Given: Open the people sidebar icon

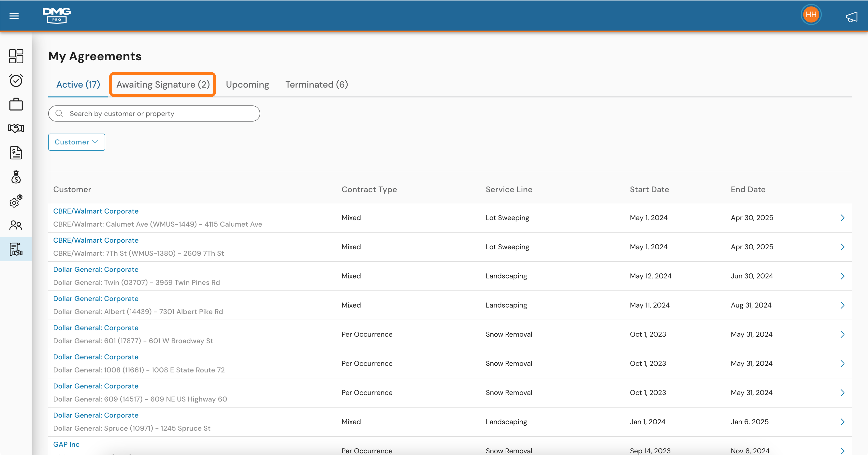Looking at the screenshot, I should click(16, 225).
